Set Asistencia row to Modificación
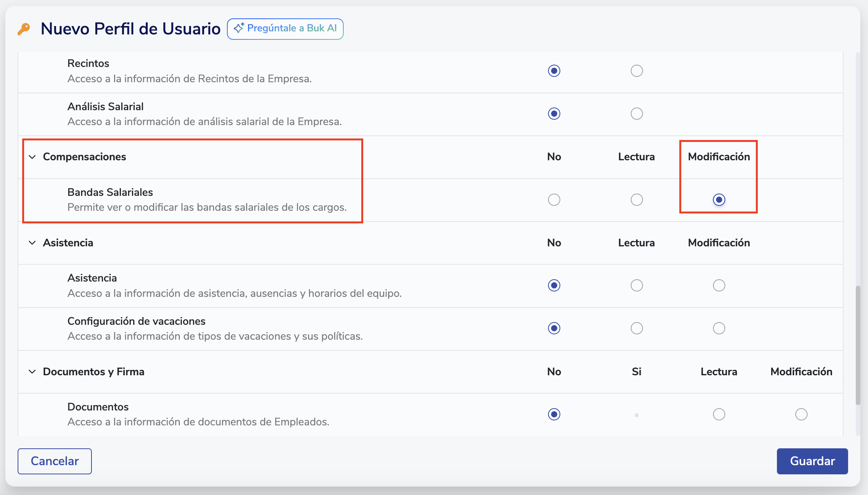The image size is (868, 495). point(719,285)
